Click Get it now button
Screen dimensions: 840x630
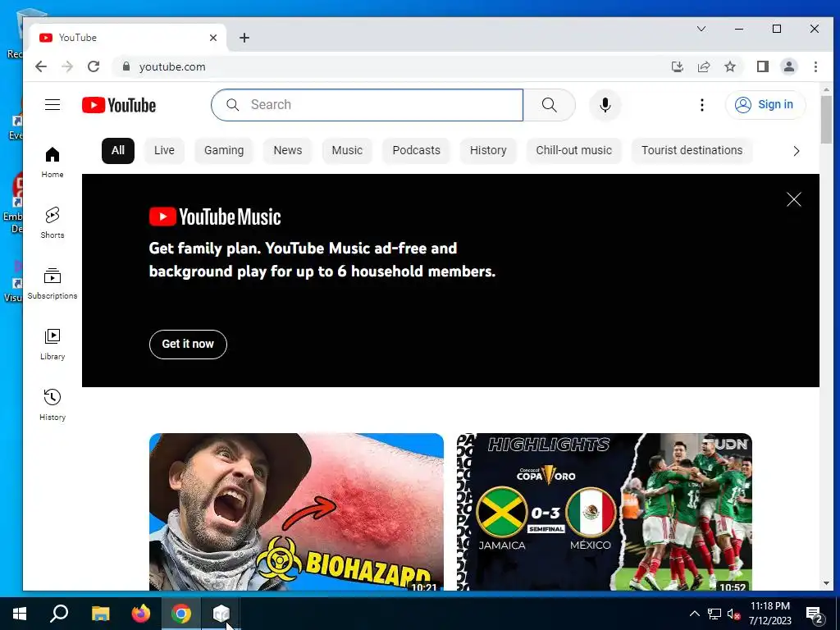tap(188, 344)
